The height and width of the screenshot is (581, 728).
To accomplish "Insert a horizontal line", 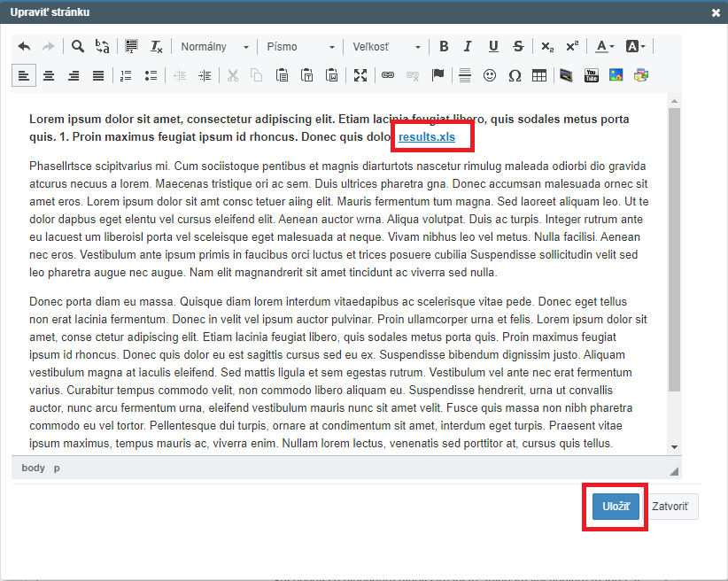I will pos(465,75).
